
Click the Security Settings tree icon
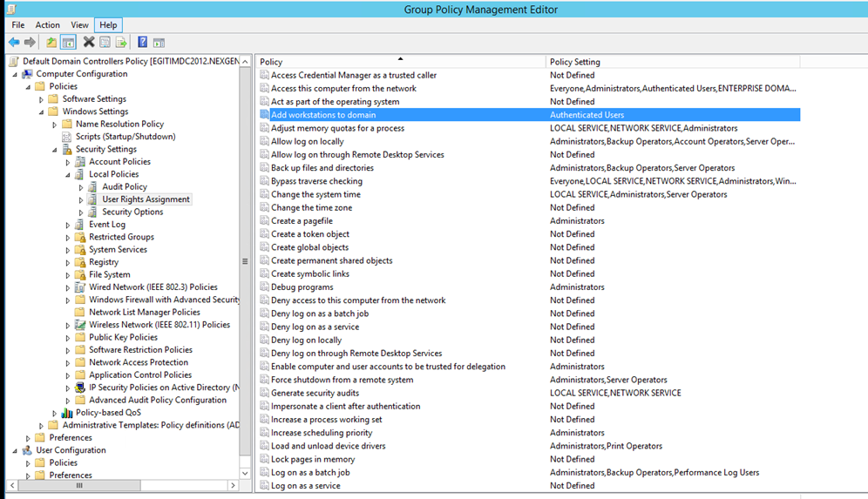pos(67,150)
